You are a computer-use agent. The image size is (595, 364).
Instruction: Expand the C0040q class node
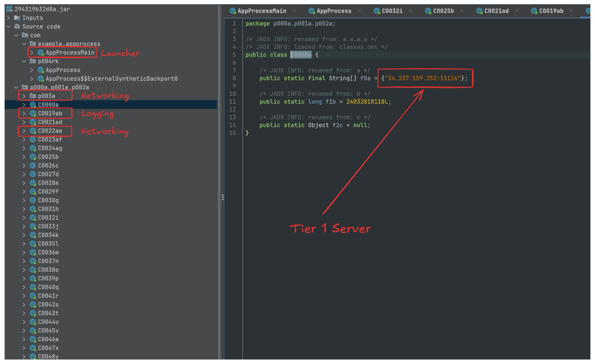coord(24,287)
